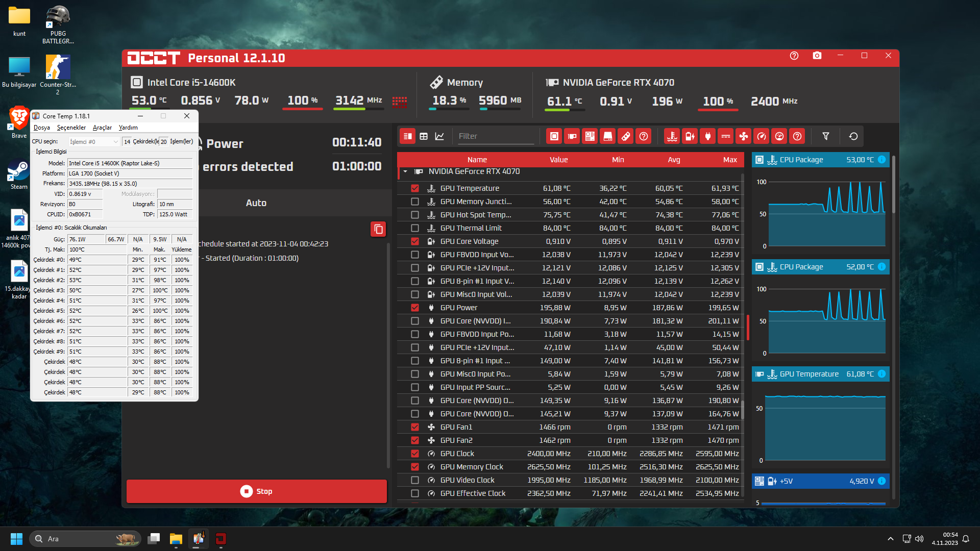Click the reset min/max refresh icon
The height and width of the screenshot is (551, 980).
click(853, 136)
